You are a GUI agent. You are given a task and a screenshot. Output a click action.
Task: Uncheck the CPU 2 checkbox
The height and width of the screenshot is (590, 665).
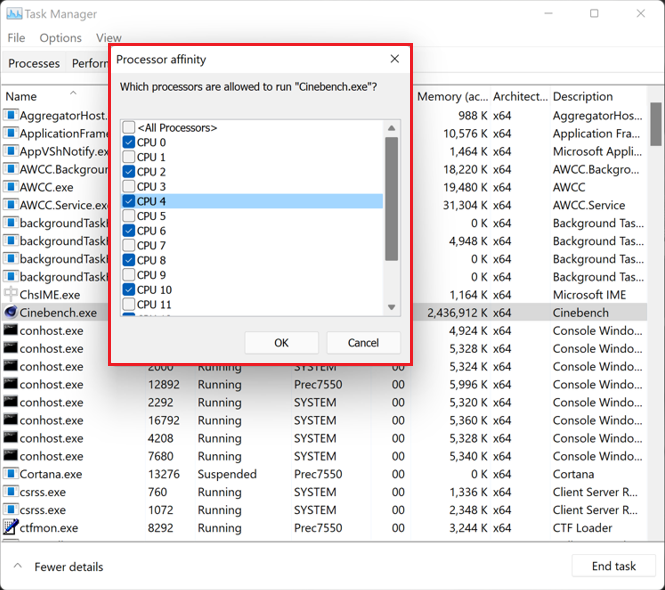[129, 172]
